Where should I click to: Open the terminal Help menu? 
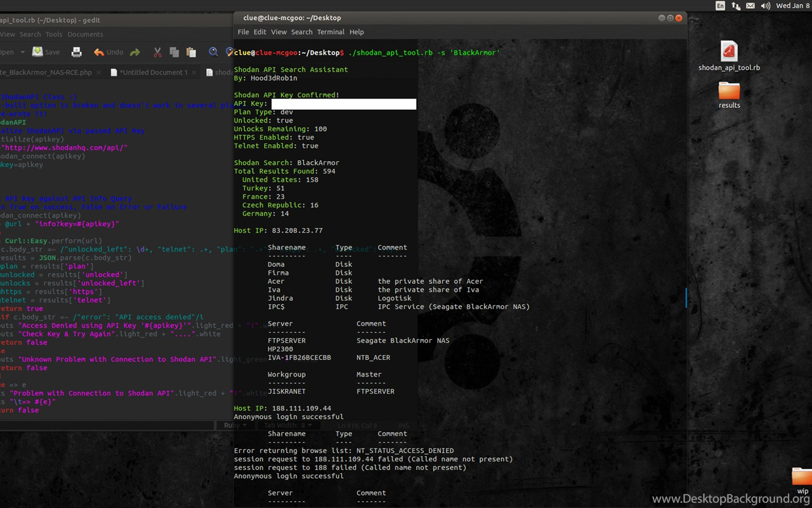pyautogui.click(x=357, y=32)
